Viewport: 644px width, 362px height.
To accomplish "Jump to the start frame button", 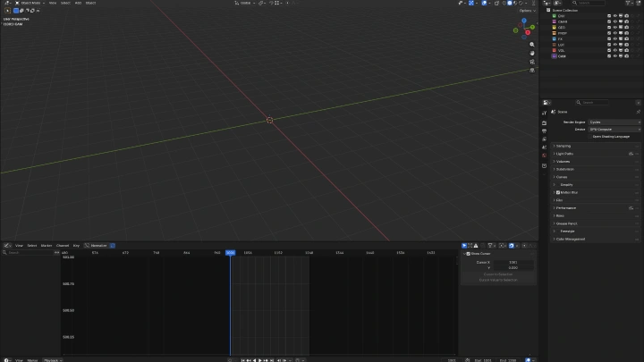I will pyautogui.click(x=243, y=360).
